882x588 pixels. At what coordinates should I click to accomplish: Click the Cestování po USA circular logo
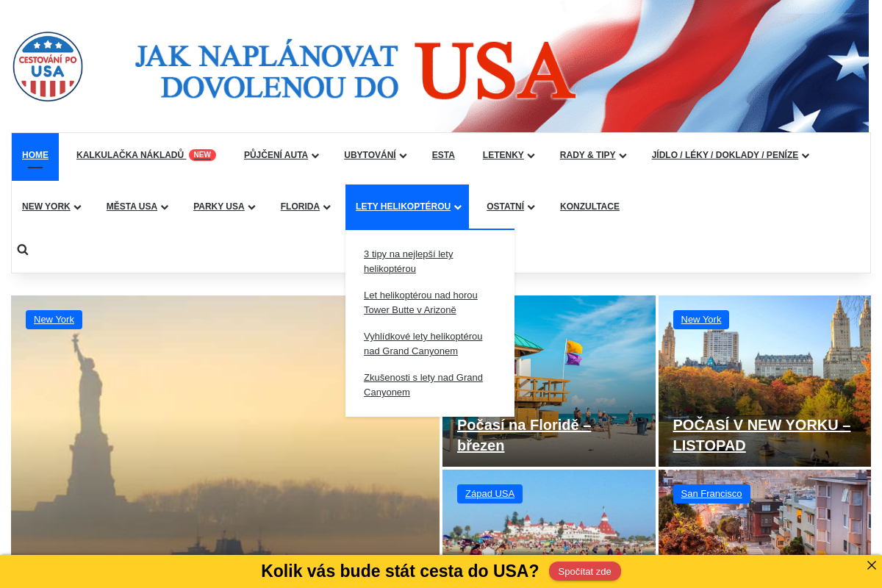48,66
